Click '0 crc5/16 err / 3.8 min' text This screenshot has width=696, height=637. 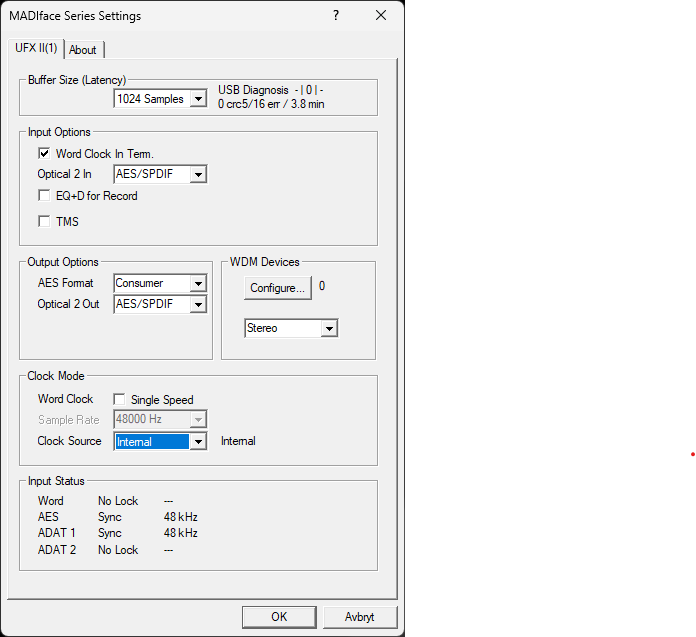tap(271, 104)
